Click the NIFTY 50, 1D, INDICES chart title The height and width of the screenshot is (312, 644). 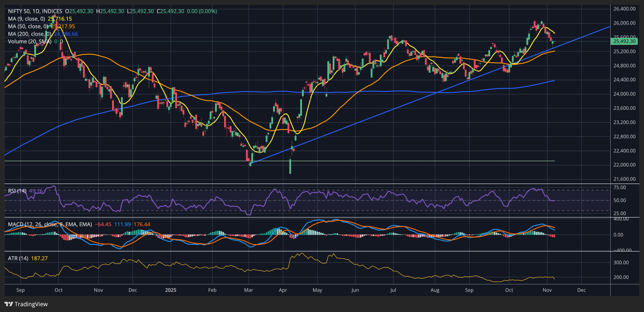[35, 11]
